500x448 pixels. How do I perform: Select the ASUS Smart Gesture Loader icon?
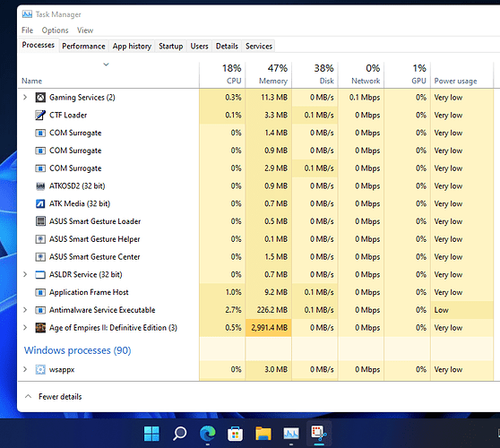[x=40, y=221]
